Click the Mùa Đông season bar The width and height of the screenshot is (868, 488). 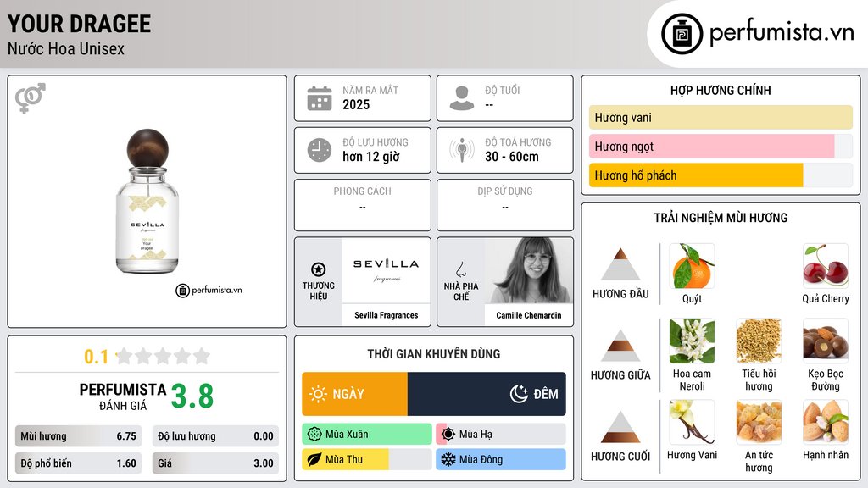tap(501, 460)
